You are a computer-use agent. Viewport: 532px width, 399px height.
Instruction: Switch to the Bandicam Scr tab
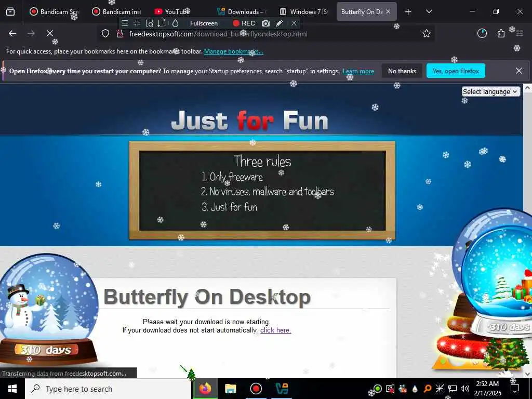tap(54, 11)
